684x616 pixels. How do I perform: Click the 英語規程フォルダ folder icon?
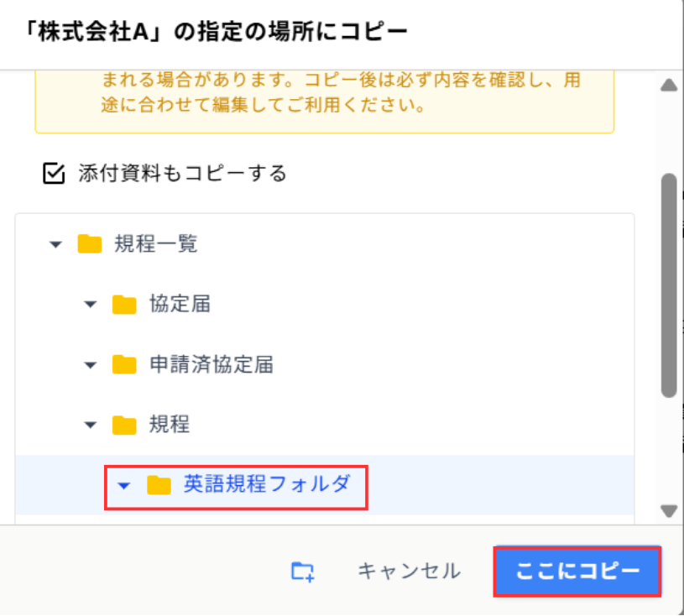(159, 485)
